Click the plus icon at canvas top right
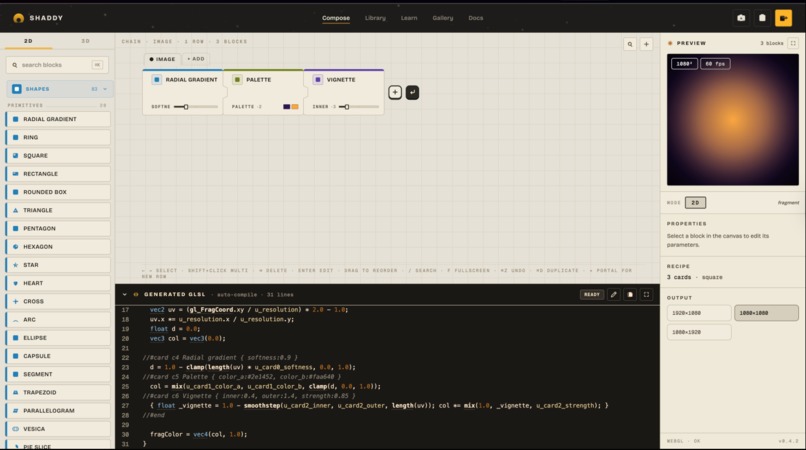 (646, 44)
